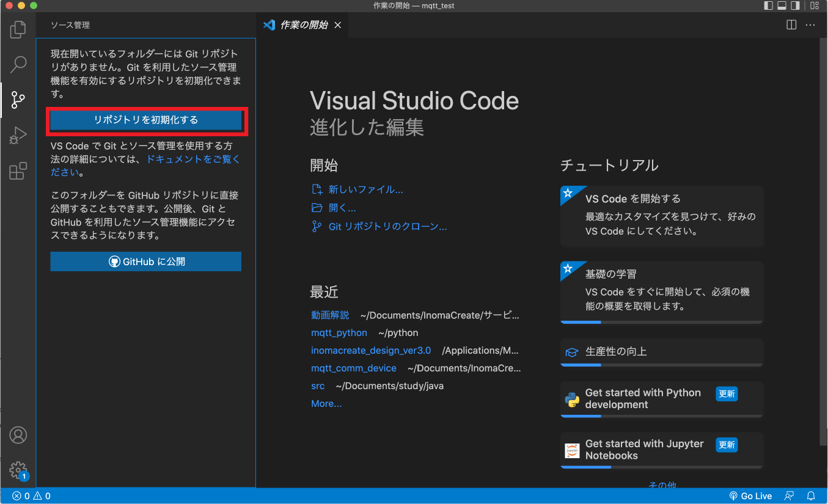This screenshot has width=828, height=504.
Task: Split the editor to the right
Action: tap(791, 25)
